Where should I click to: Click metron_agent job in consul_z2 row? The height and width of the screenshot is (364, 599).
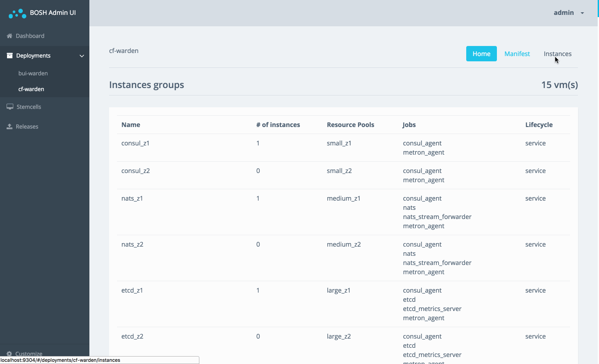424,180
